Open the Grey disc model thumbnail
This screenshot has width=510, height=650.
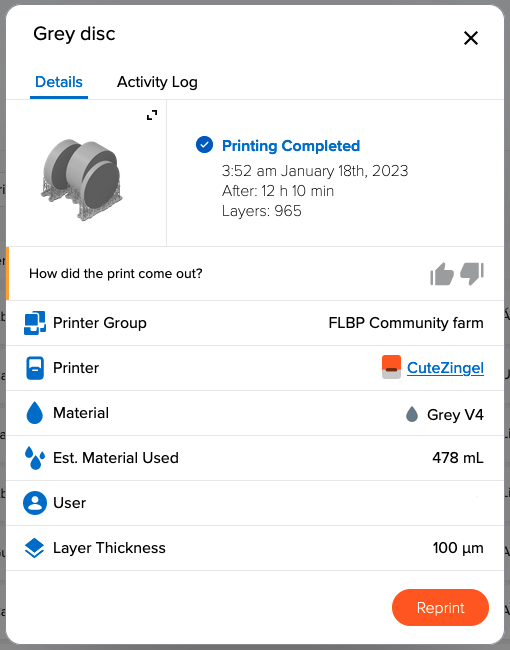(x=81, y=179)
